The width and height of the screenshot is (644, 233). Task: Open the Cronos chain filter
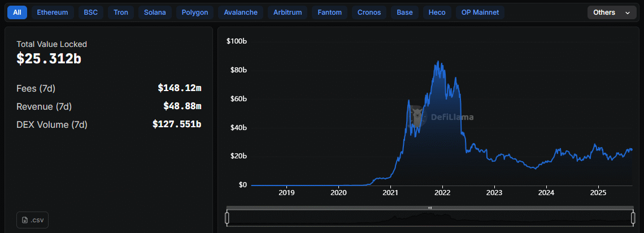click(369, 12)
